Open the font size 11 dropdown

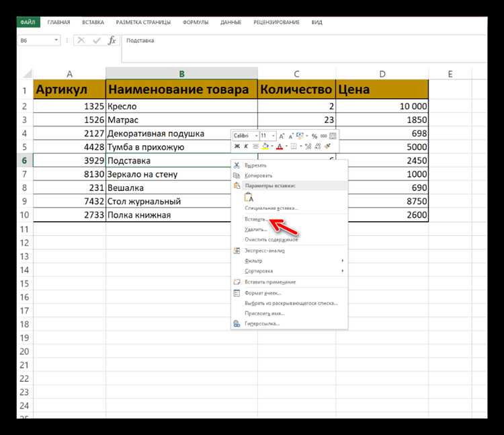click(274, 136)
